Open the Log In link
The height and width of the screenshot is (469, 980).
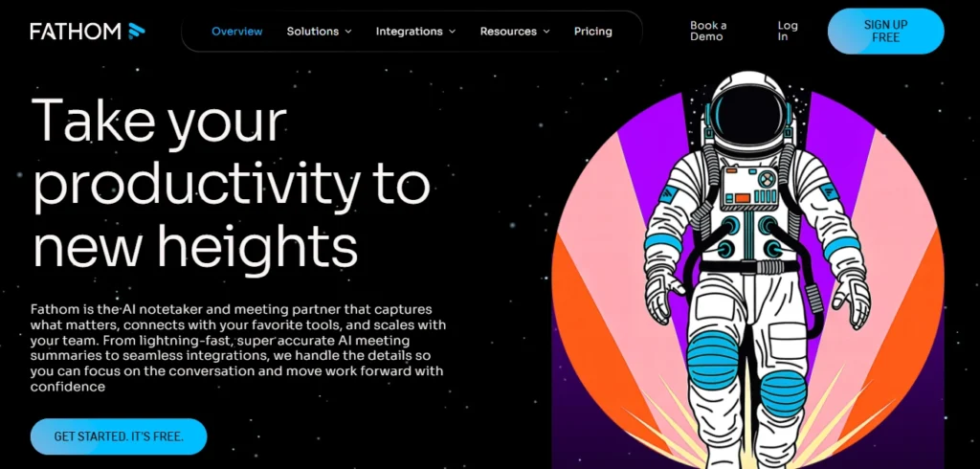click(x=788, y=31)
